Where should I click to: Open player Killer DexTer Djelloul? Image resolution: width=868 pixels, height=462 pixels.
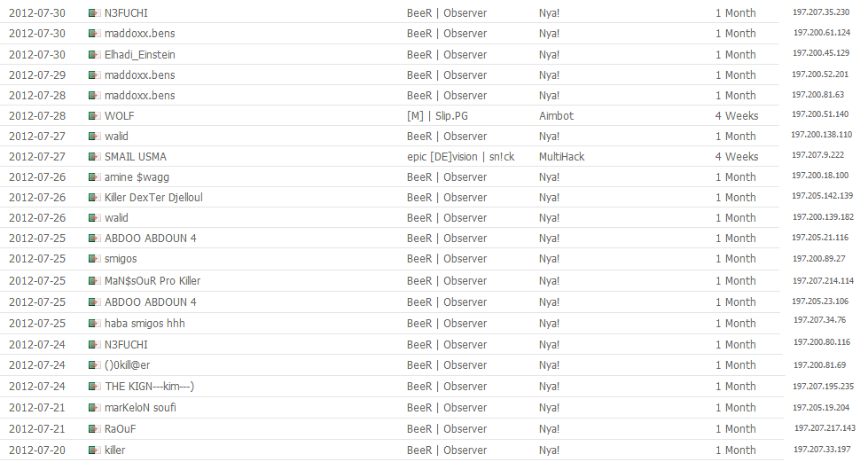153,198
